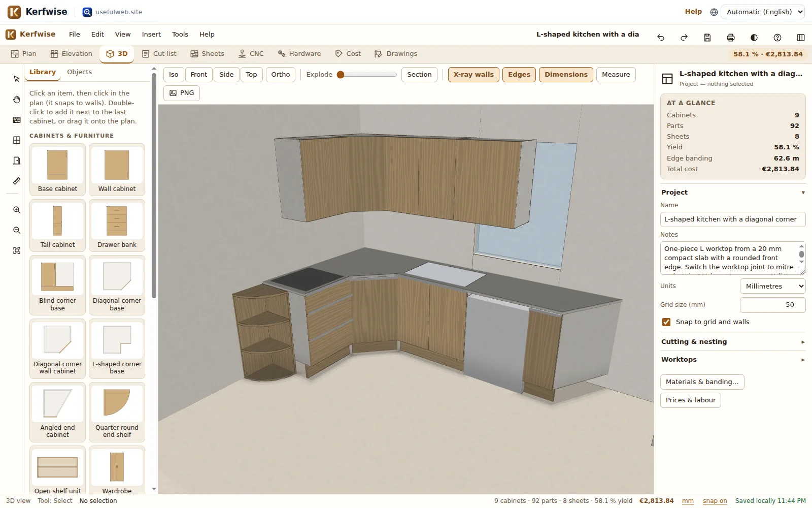Toggle the side panel layout icon
Screen dimensions: 812x508
click(x=801, y=37)
